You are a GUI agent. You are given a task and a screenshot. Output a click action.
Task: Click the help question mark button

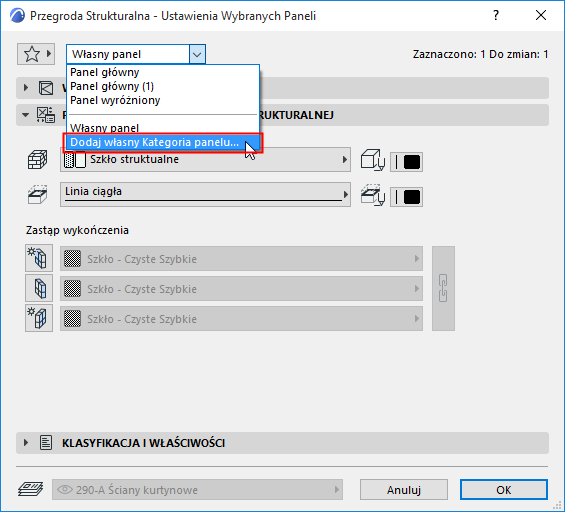coord(496,15)
